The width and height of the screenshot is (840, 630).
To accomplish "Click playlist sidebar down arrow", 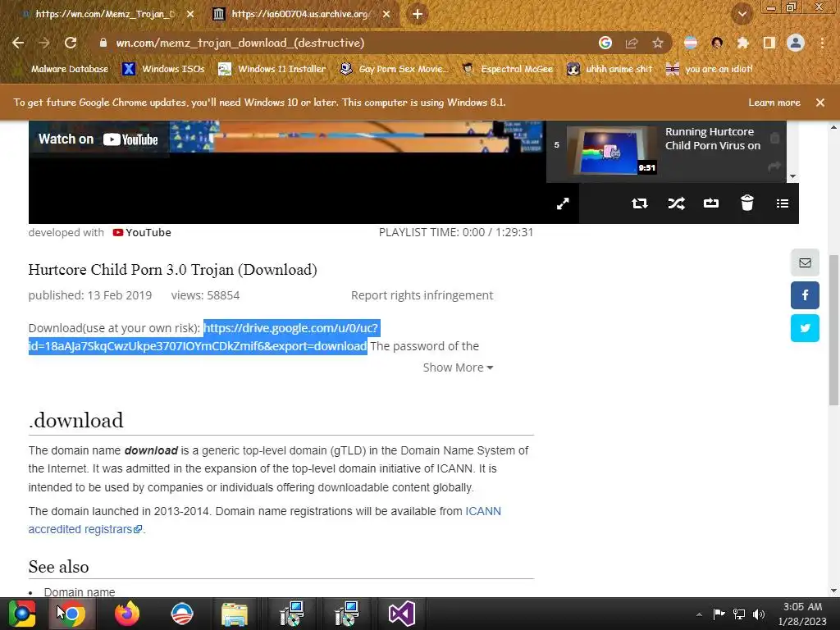I will 793,176.
